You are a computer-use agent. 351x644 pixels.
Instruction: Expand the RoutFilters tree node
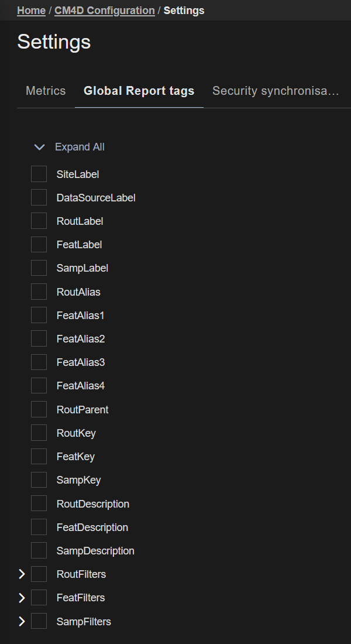tap(22, 574)
